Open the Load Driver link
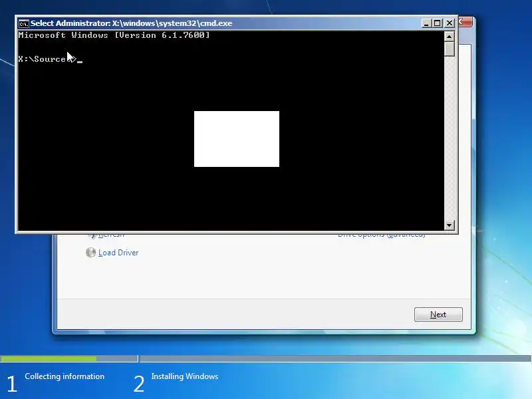The image size is (532, 399). tap(118, 253)
